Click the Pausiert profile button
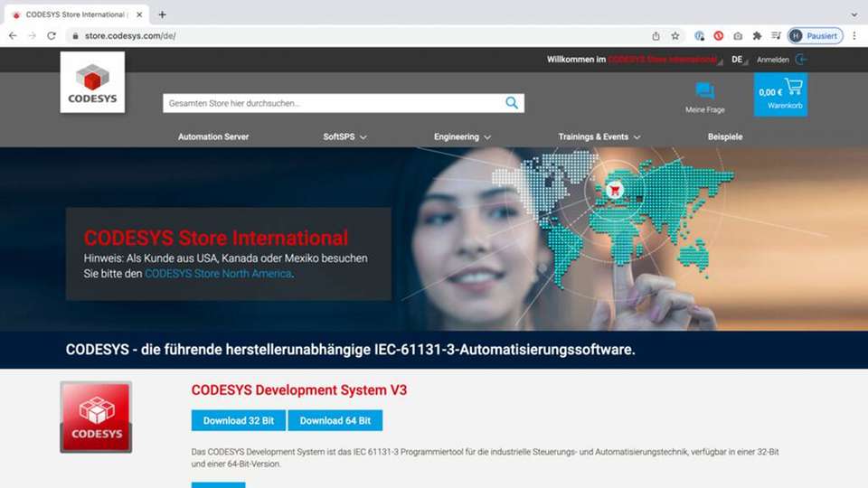The width and height of the screenshot is (868, 488). click(x=816, y=36)
